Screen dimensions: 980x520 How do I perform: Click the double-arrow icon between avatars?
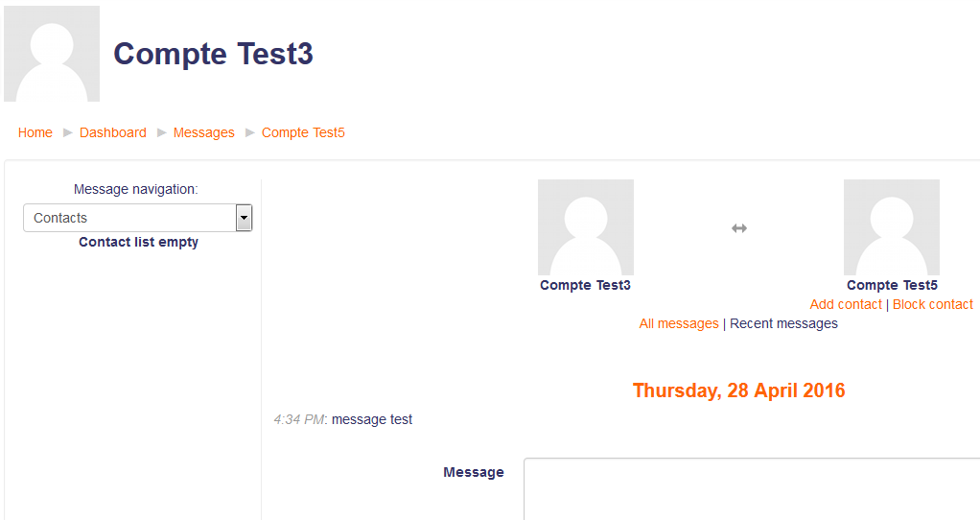click(739, 228)
